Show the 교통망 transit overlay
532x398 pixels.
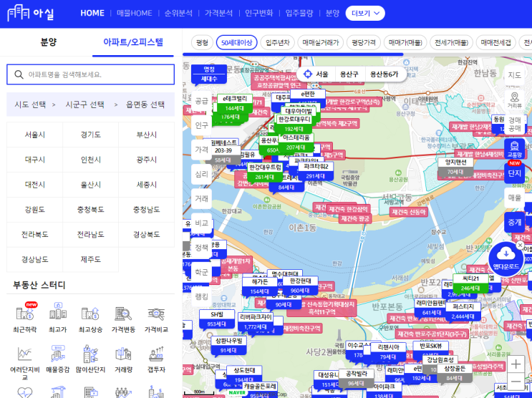click(514, 149)
